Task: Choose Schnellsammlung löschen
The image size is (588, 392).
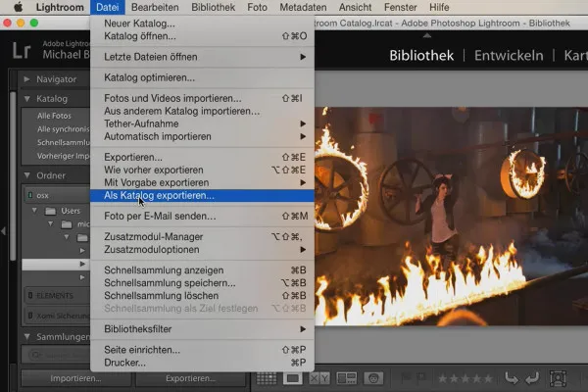Action: tap(202, 296)
